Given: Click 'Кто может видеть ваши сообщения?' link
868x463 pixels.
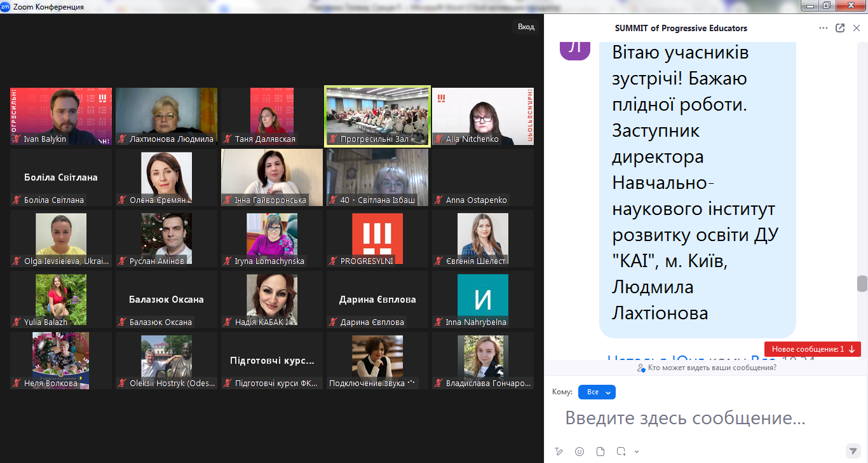Looking at the screenshot, I should point(707,368).
